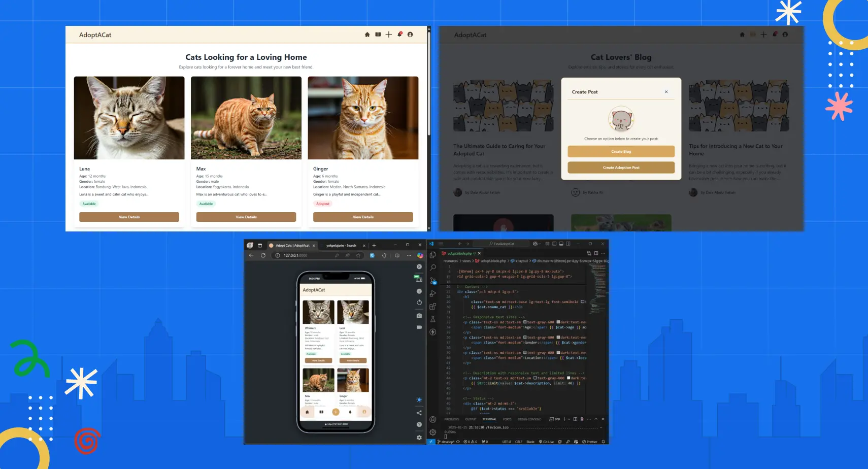
Task: Click the plus icon in the Cat Lovers' Blog page navbar
Action: point(764,35)
